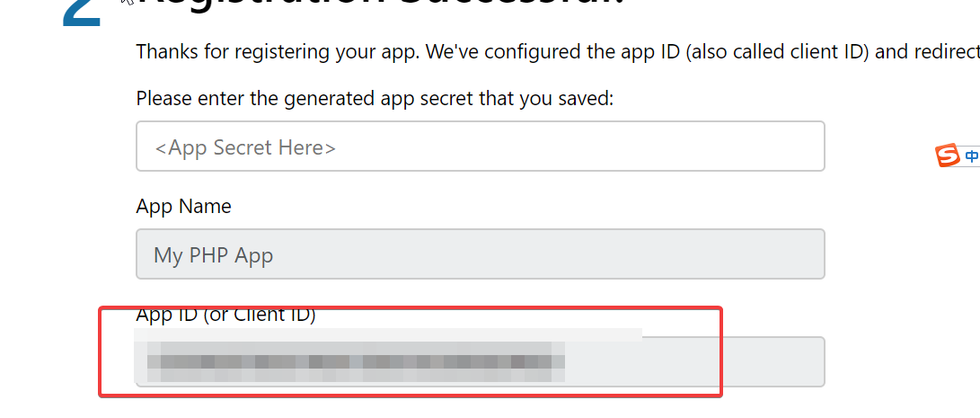Toggle the Chinese 中 input mode indicator

[x=972, y=156]
